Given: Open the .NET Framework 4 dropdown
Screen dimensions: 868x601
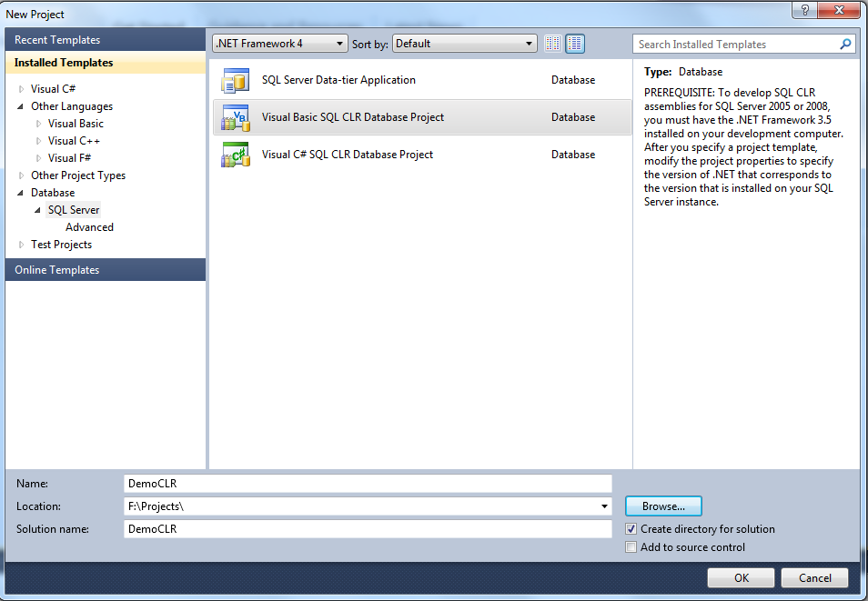Looking at the screenshot, I should tap(340, 43).
